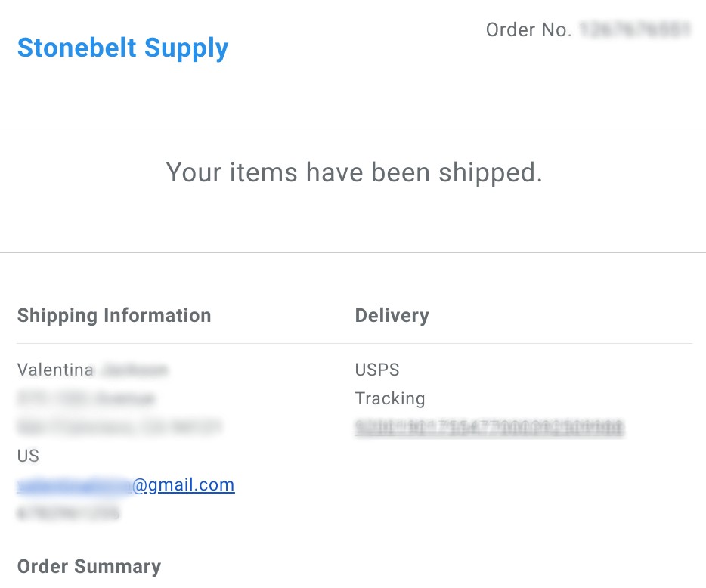This screenshot has height=588, width=706.
Task: Open the Stonebelt Supply logo link
Action: pos(122,48)
